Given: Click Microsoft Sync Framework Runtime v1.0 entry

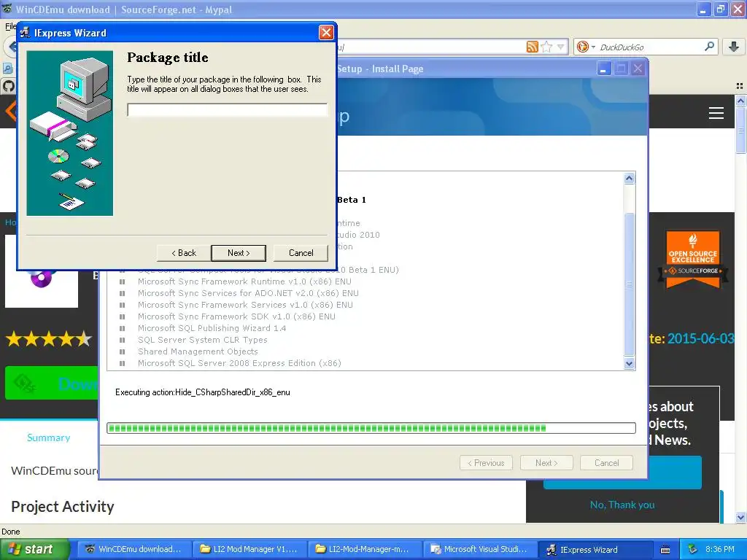Looking at the screenshot, I should tap(244, 281).
